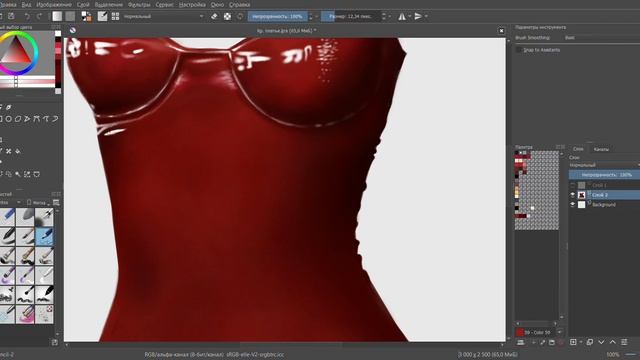640x360 pixels.
Task: Close the document tab with X button
Action: (502, 31)
